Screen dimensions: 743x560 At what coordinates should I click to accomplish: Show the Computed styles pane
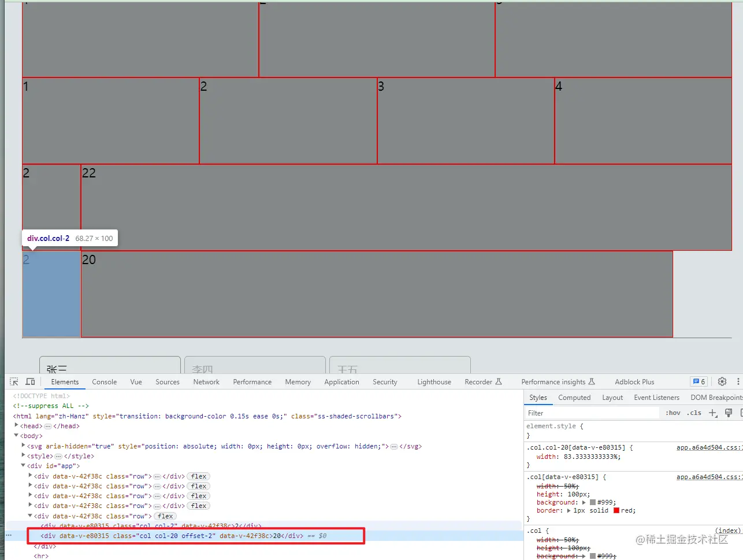[574, 398]
